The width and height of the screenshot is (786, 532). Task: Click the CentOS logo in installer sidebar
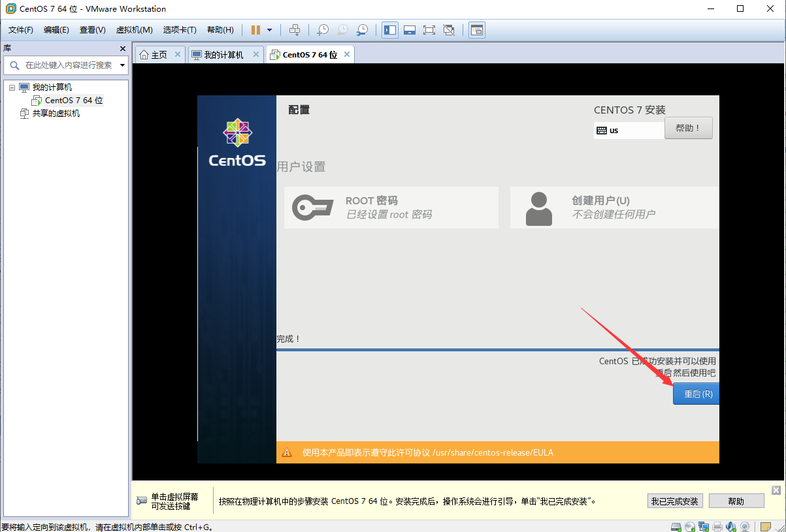[x=237, y=142]
